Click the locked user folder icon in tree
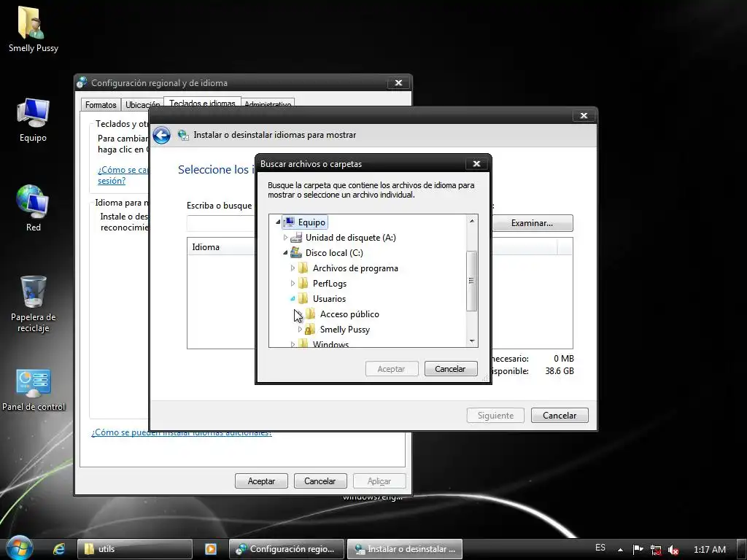 pos(310,329)
